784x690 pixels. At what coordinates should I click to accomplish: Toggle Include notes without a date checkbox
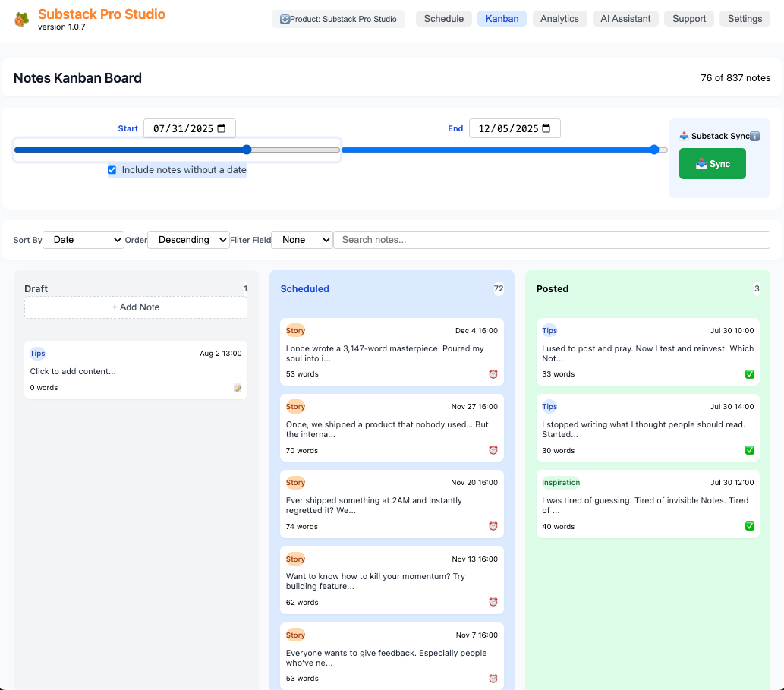(x=112, y=170)
